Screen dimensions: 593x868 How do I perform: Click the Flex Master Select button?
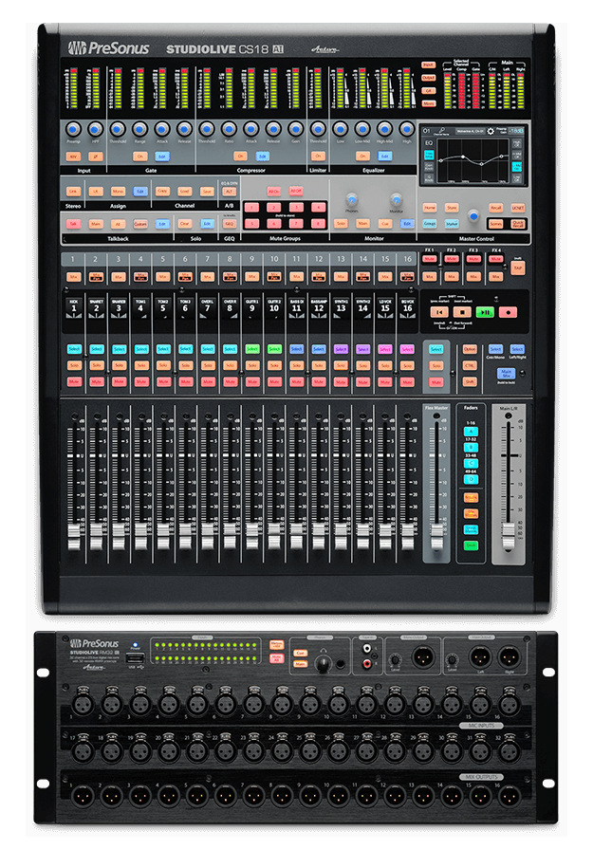point(436,349)
